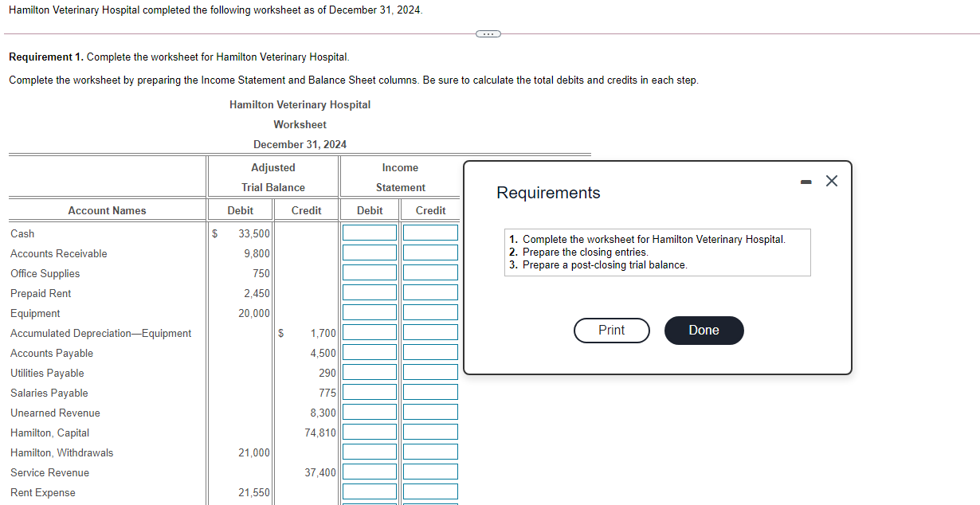Select Hamilton, Withdrawals Income Statement credit field

[x=430, y=452]
